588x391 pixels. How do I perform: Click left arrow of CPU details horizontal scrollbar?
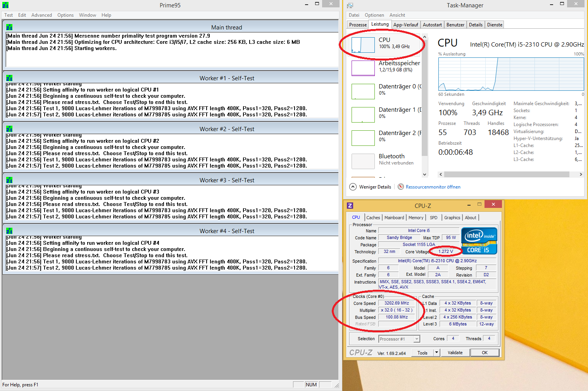click(441, 175)
